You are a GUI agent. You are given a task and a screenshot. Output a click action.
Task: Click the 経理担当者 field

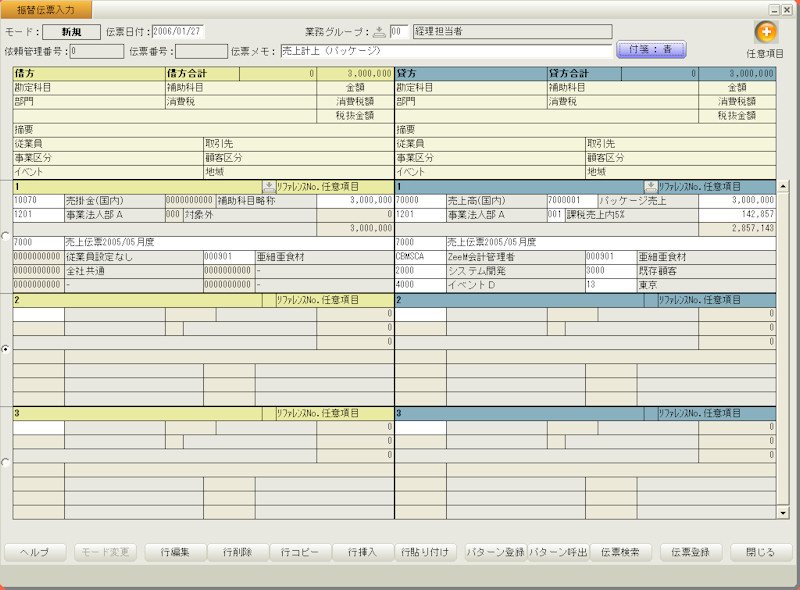click(512, 32)
